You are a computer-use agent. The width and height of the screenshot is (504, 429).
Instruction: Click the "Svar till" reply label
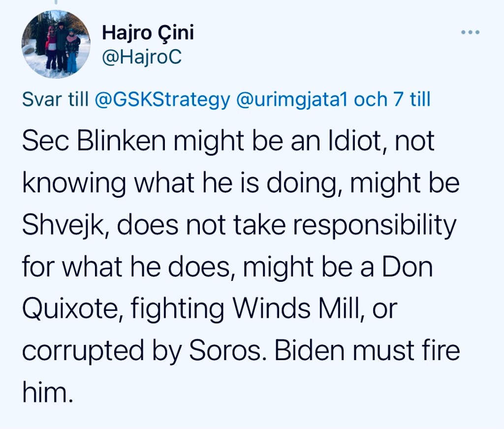(x=55, y=99)
